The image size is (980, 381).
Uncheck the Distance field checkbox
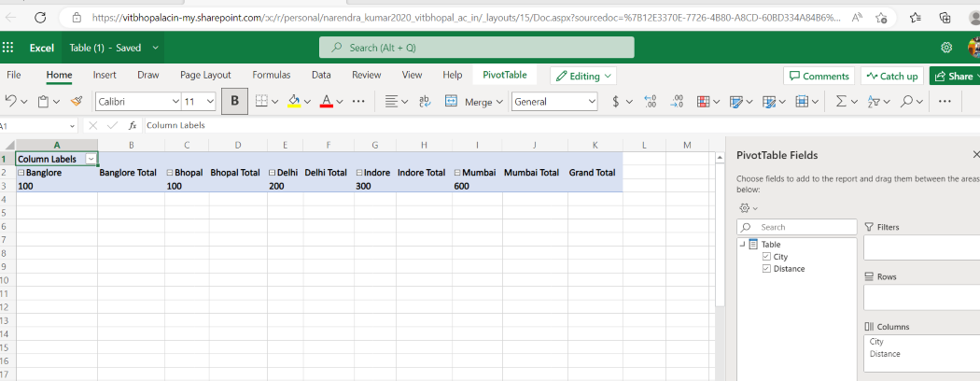click(766, 269)
